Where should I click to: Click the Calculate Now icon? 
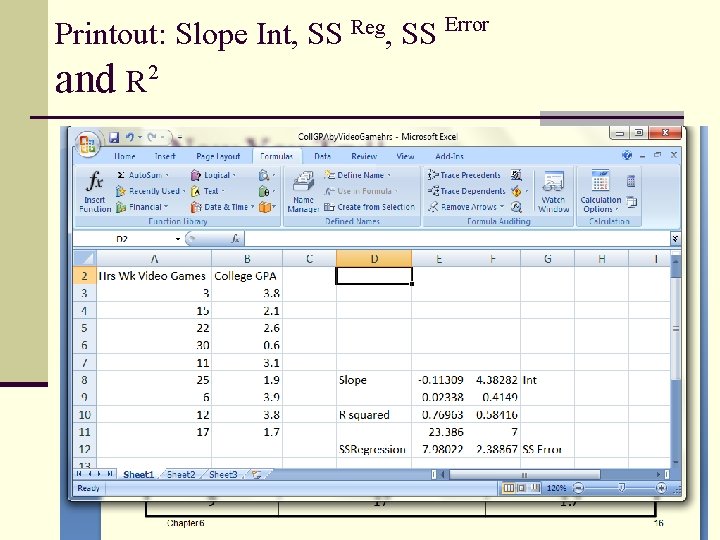[x=631, y=181]
